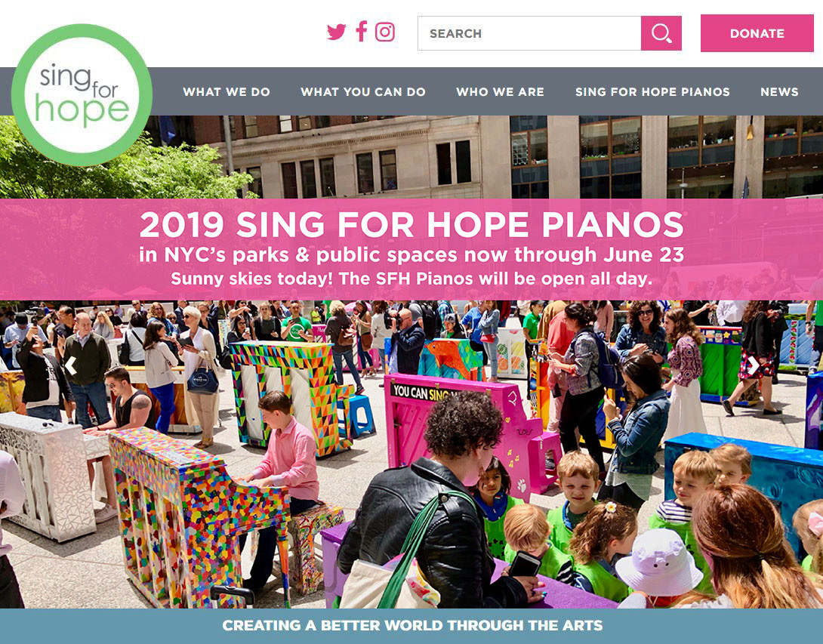
Task: Click the NYC parks through June 23 subtitle
Action: click(x=411, y=254)
